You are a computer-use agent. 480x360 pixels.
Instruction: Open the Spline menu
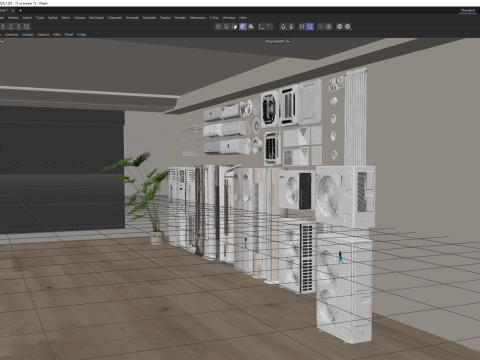click(x=53, y=18)
